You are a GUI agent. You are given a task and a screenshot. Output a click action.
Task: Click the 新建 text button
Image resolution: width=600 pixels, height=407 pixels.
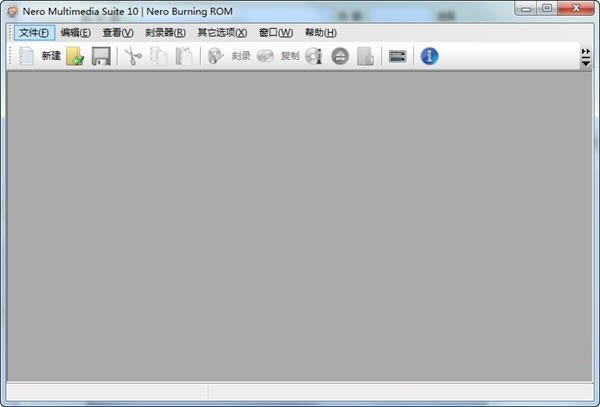tap(51, 56)
